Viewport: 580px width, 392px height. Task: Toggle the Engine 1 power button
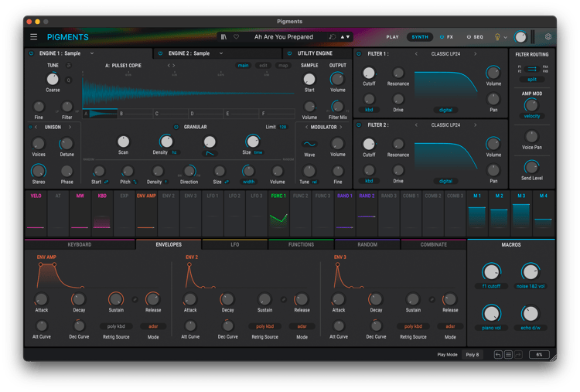[x=32, y=53]
